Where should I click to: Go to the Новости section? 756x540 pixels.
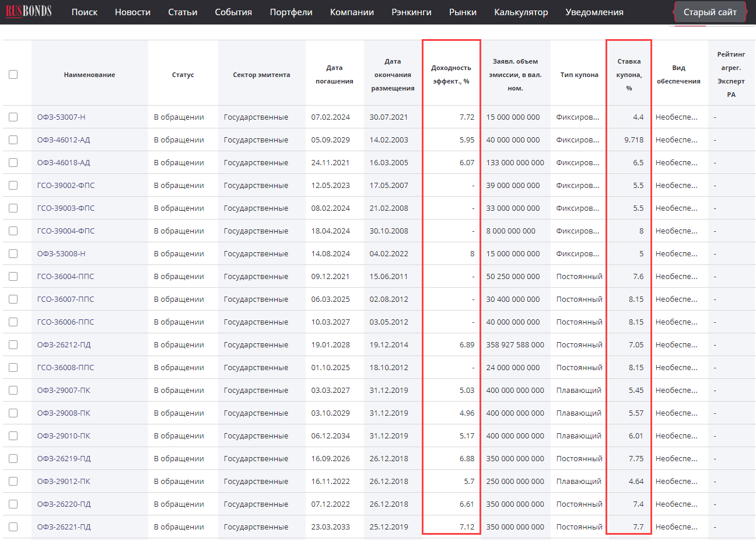pyautogui.click(x=132, y=12)
